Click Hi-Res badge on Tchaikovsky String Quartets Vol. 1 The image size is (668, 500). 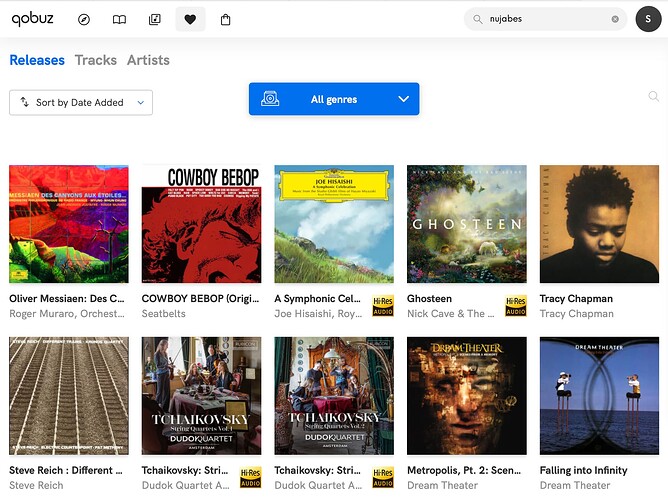click(x=250, y=478)
